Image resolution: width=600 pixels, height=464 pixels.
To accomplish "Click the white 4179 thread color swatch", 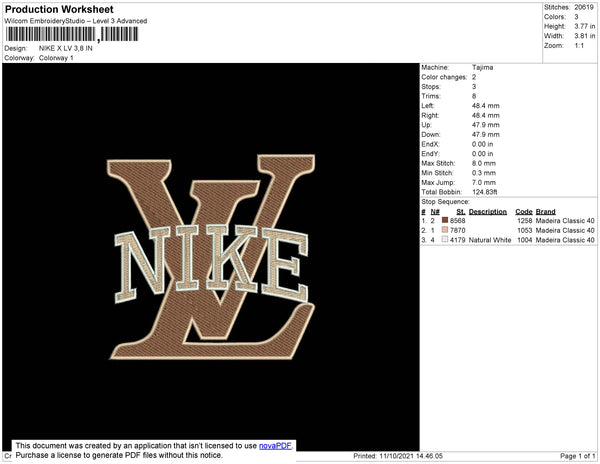I will tap(445, 239).
